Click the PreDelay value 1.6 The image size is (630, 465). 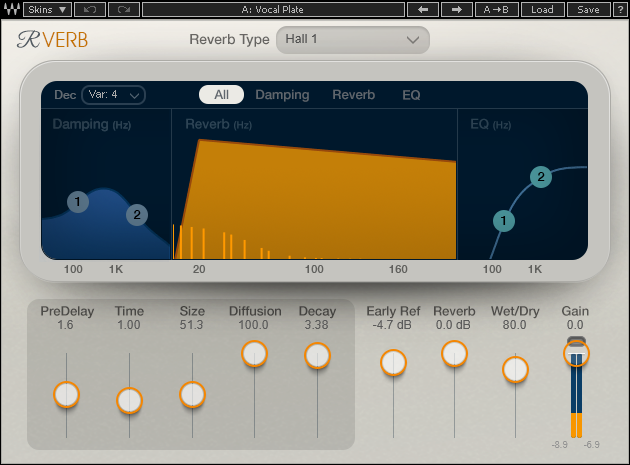[x=65, y=325]
